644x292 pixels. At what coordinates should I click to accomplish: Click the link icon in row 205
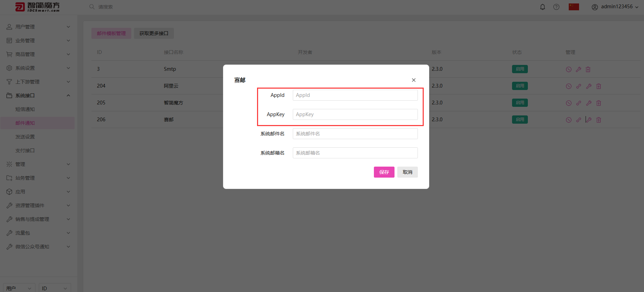(x=579, y=103)
